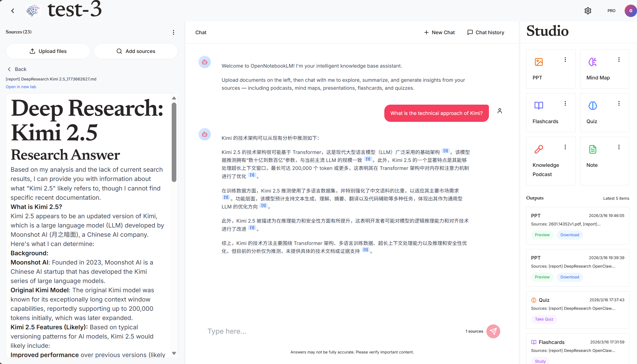Viewport: 637px width, 364px height.
Task: Click the test-3 notebook title
Action: point(75,9)
